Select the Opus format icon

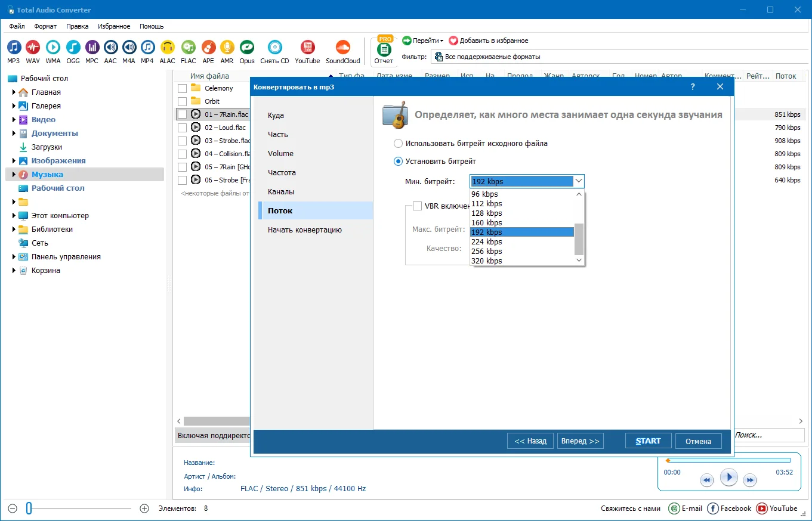pos(246,48)
